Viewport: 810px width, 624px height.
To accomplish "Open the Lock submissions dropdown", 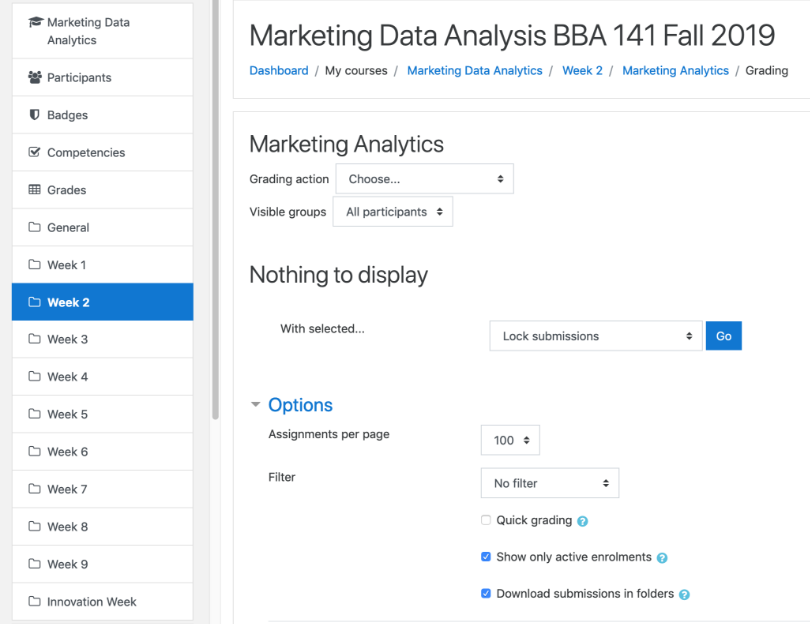I will click(x=596, y=336).
